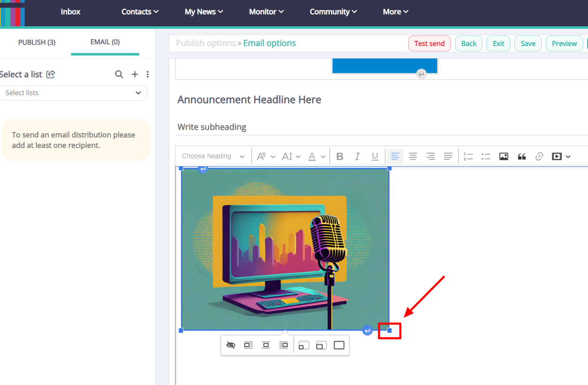
Task: Click the Test send button
Action: tap(429, 43)
